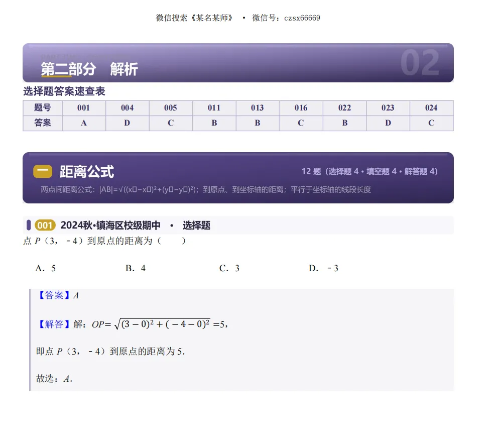The height and width of the screenshot is (448, 493).
Task: Click the '距离公式' section title
Action: (87, 172)
